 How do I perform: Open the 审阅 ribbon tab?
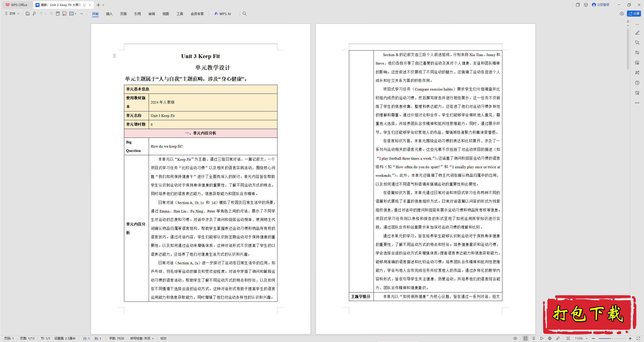tap(151, 14)
